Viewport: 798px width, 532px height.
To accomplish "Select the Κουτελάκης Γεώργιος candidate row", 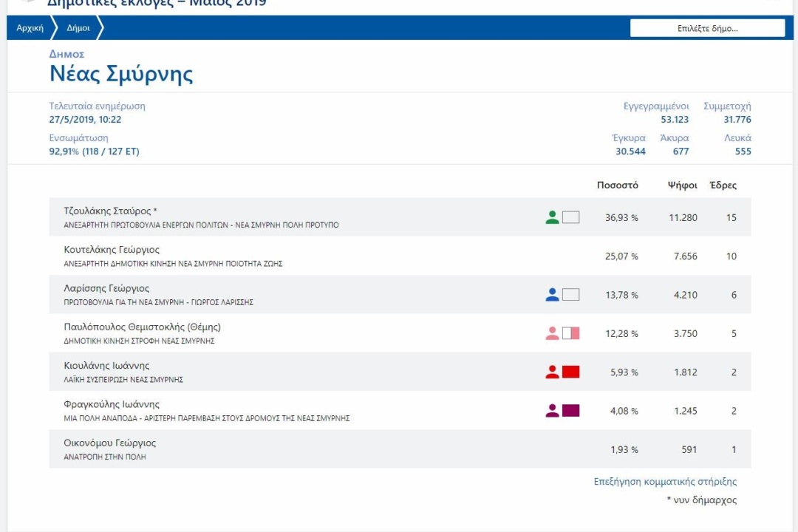I will pyautogui.click(x=296, y=255).
